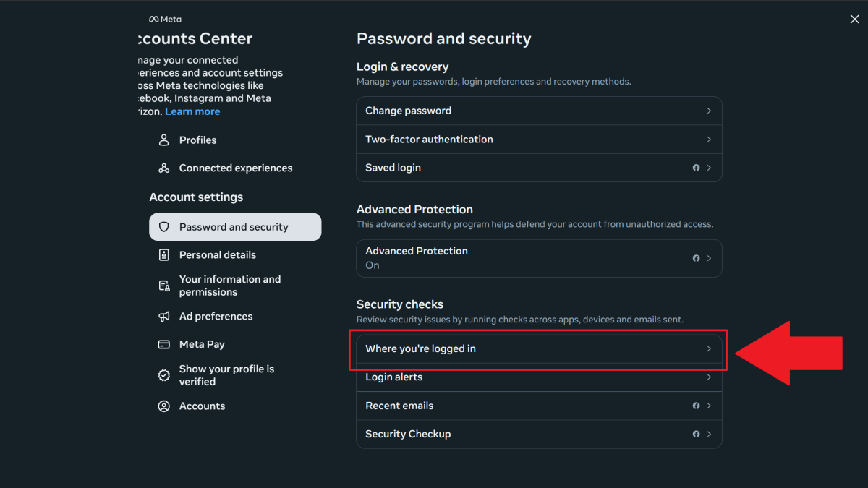
Task: Click the Ad preferences megaphone icon
Action: [163, 317]
